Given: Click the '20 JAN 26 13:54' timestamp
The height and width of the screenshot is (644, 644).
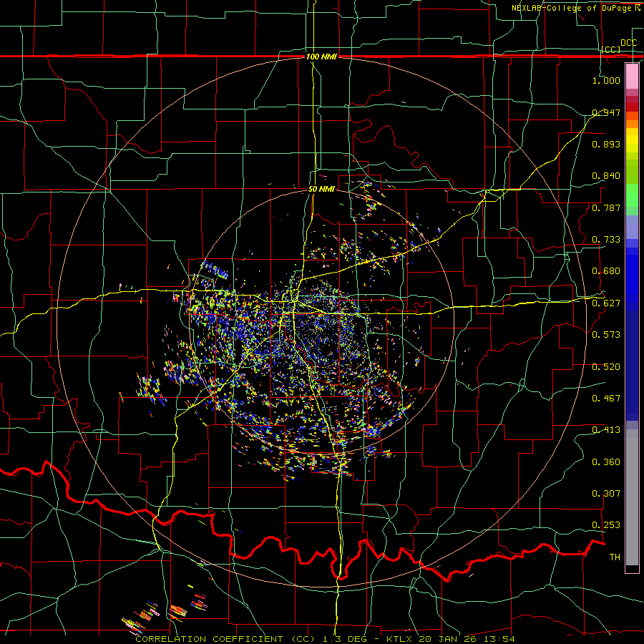Looking at the screenshot, I should (x=467, y=639).
